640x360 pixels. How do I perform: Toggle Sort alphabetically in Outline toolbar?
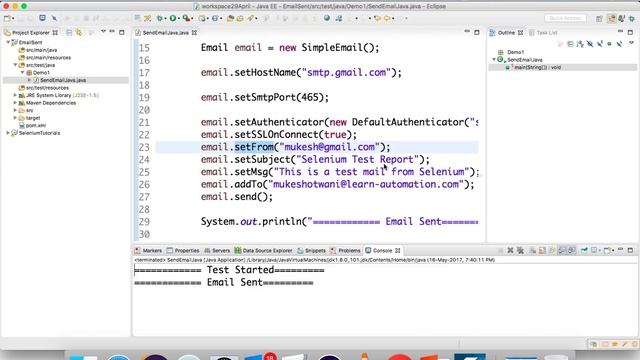(580, 44)
